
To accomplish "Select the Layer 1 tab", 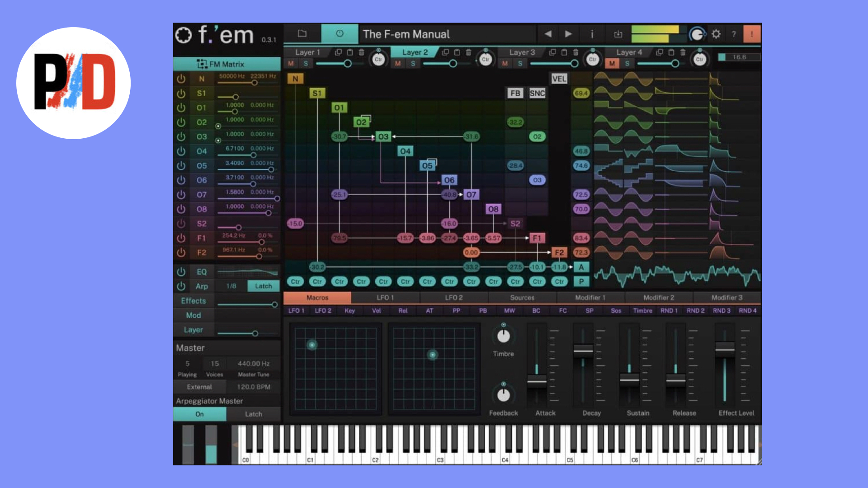I will 307,52.
